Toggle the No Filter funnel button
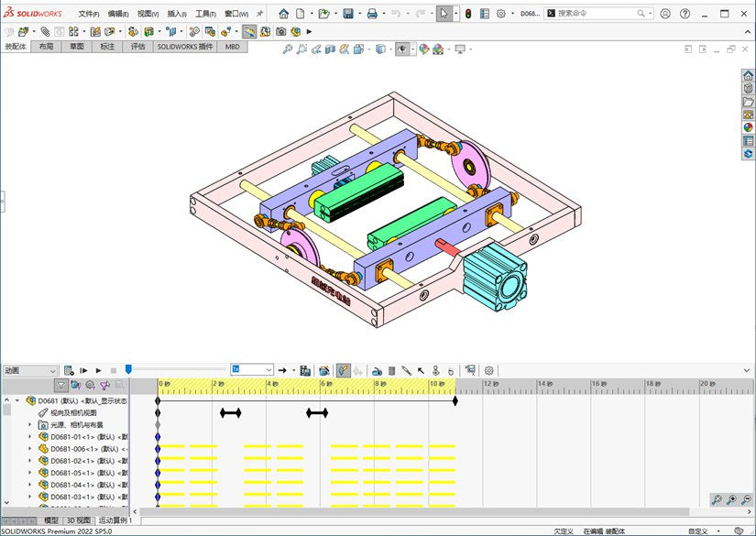Viewport: 756px width, 536px height. pos(60,385)
